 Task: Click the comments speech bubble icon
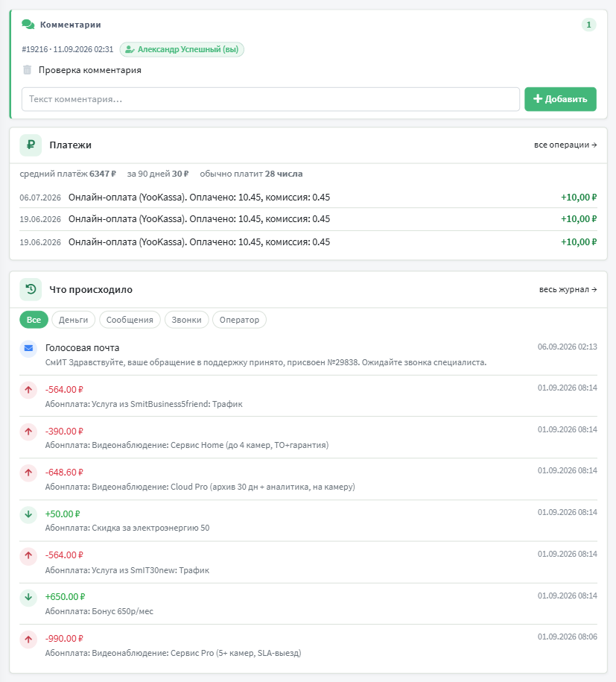pyautogui.click(x=28, y=25)
